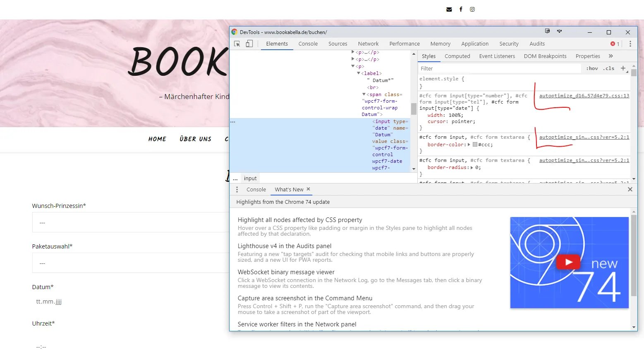Toggle the :hov element state panel
The height and width of the screenshot is (350, 644).
(x=592, y=68)
